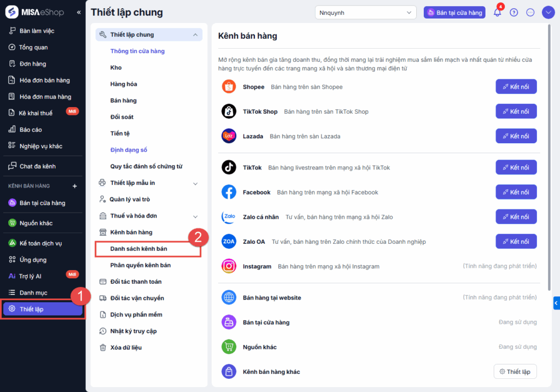Image resolution: width=560 pixels, height=392 pixels.
Task: Click Kết nối button for Lazada
Action: pyautogui.click(x=516, y=136)
